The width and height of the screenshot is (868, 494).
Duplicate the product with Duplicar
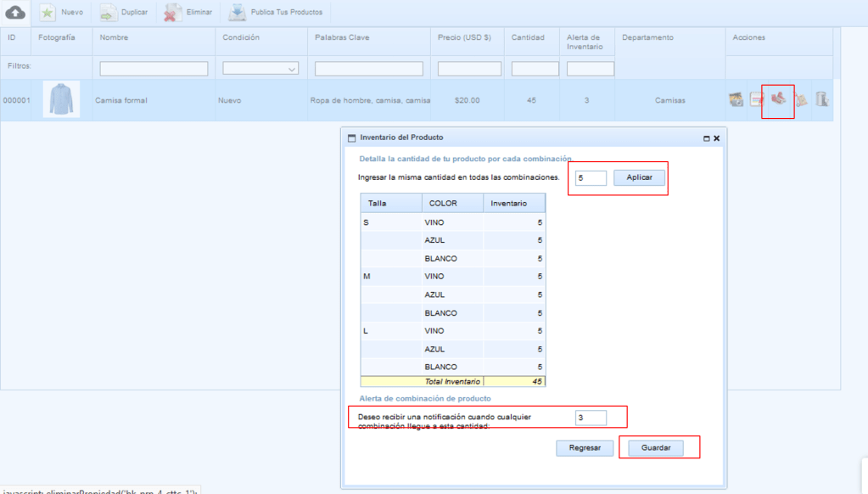(124, 13)
